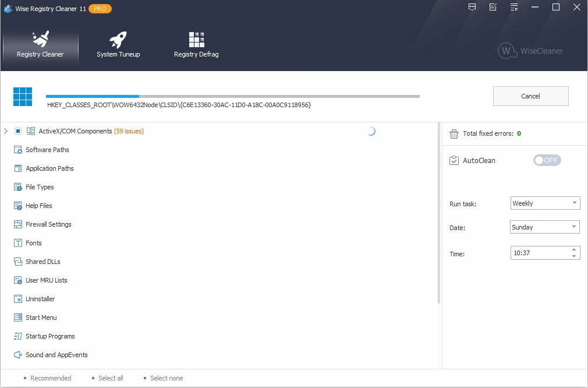Viewport: 588px width, 388px height.
Task: Click the Fonts icon
Action: coord(18,243)
